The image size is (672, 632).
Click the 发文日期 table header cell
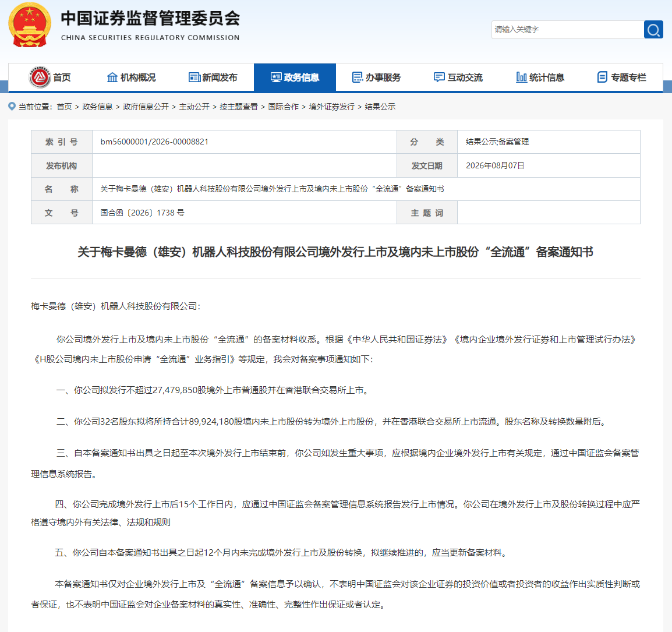point(427,165)
